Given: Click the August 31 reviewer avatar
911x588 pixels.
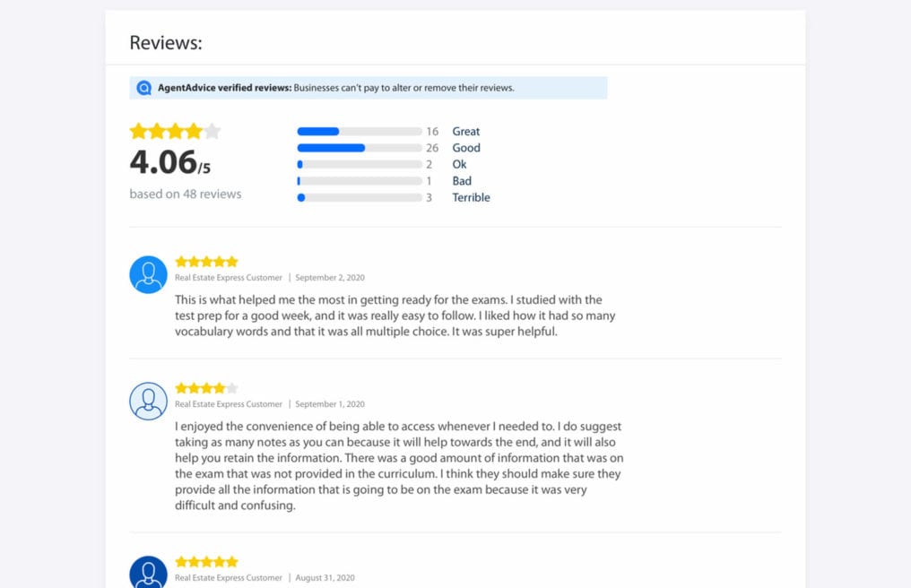Looking at the screenshot, I should click(x=148, y=572).
